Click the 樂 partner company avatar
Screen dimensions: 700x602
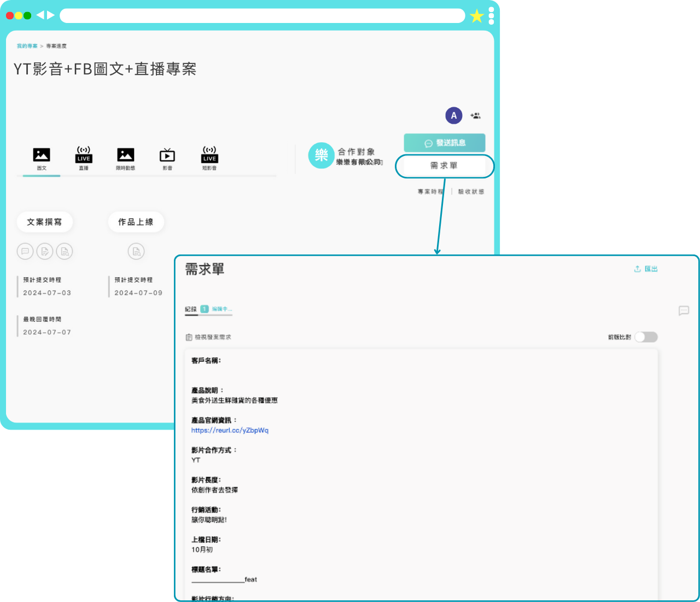coord(321,155)
